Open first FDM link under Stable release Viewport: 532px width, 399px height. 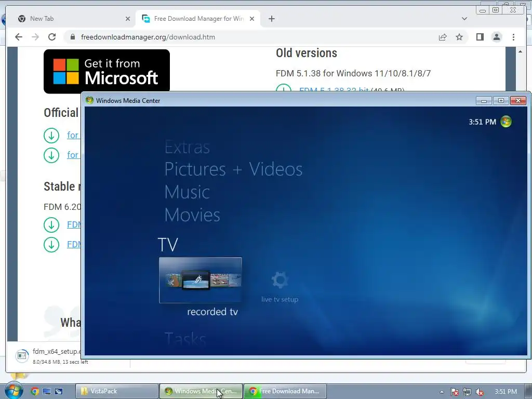pos(74,224)
